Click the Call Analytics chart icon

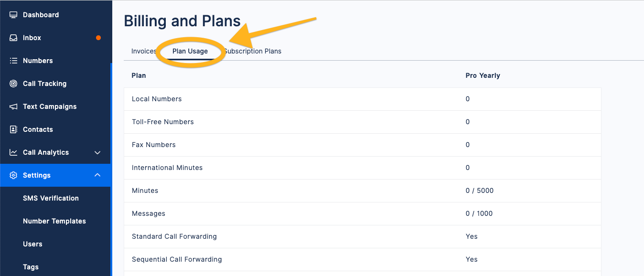click(13, 152)
